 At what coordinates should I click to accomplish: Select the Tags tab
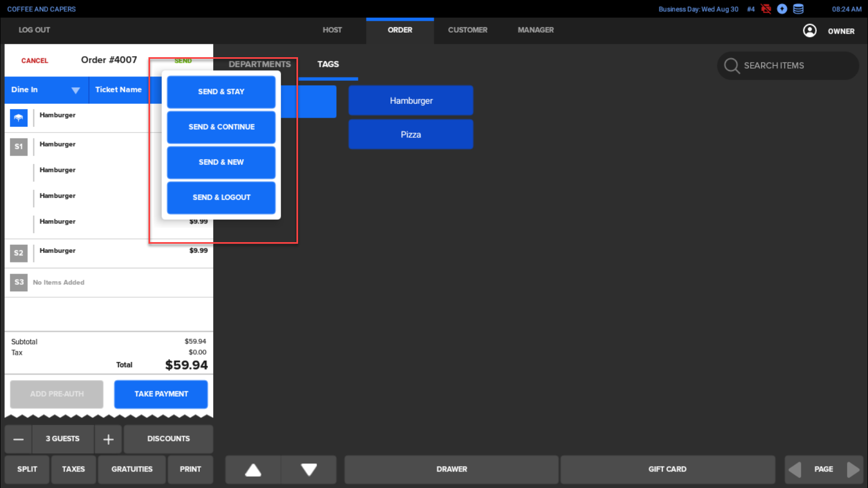(328, 64)
